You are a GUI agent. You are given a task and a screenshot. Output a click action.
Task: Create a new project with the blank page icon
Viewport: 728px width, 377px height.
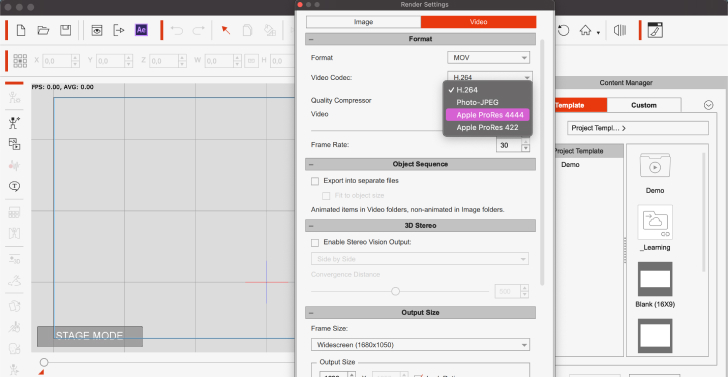point(21,31)
